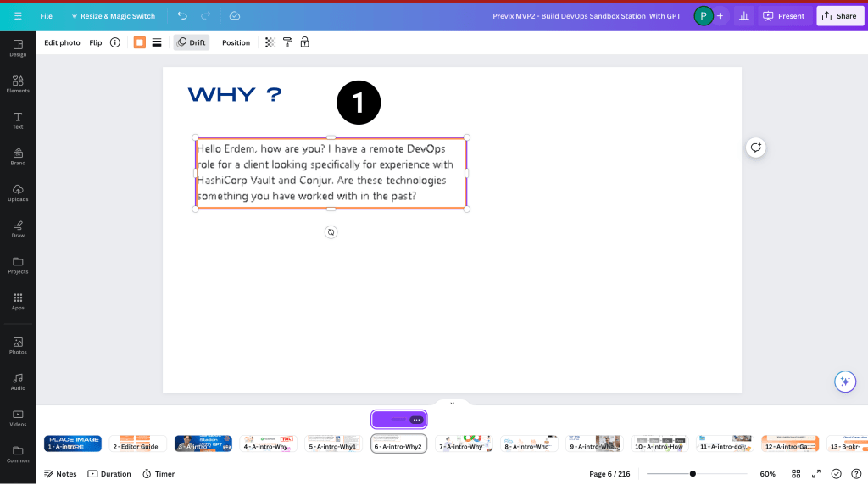This screenshot has height=485, width=868.
Task: Open Resize & Magic Switch
Action: [x=113, y=16]
